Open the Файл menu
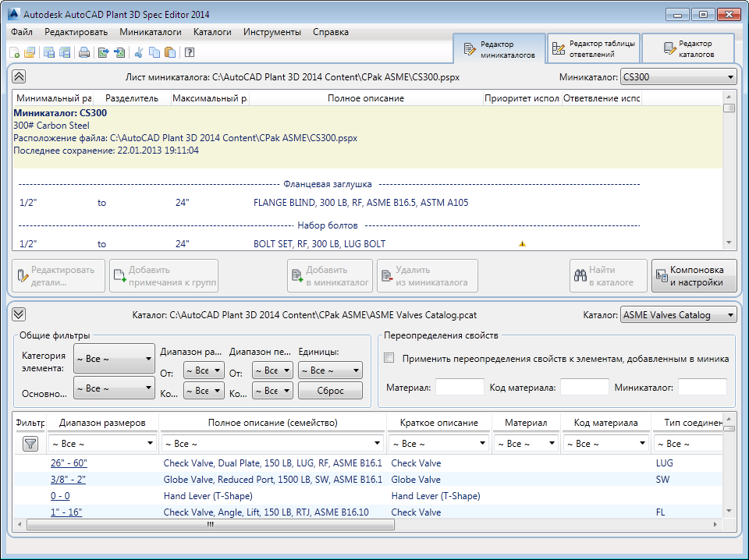The image size is (749, 560). (x=22, y=32)
